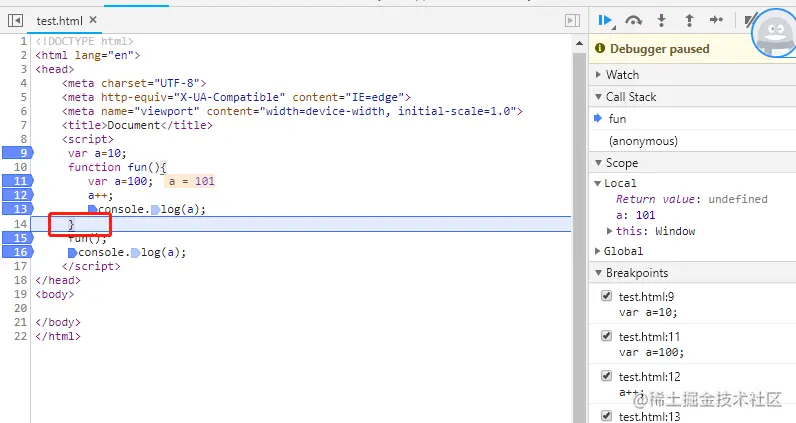Click the Step button arrow icon
The height and width of the screenshot is (423, 796).
tap(716, 20)
